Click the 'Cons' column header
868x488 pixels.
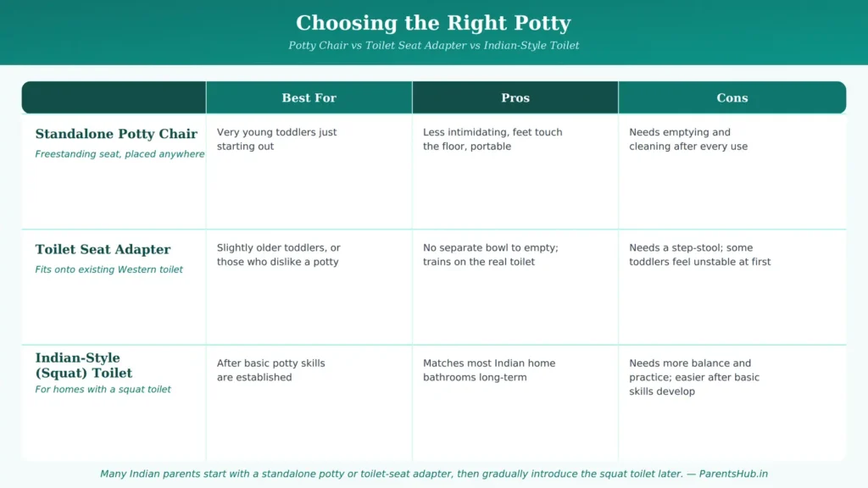732,98
